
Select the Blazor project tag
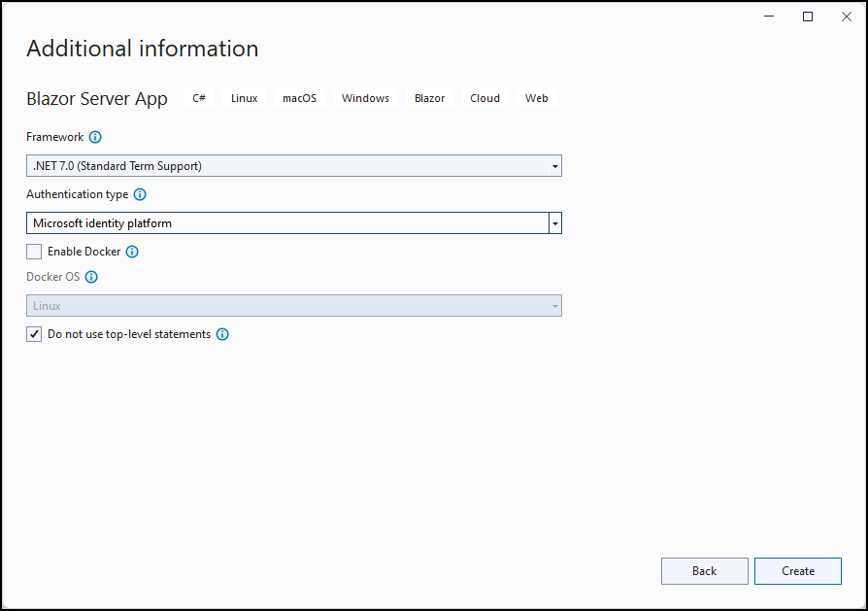(x=429, y=98)
